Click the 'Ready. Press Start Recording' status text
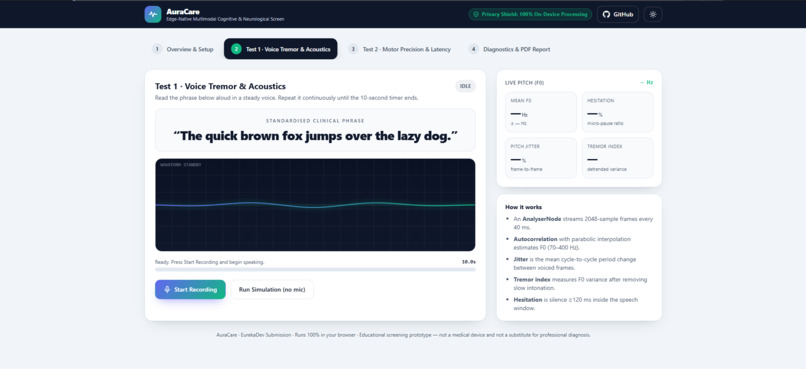Image resolution: width=806 pixels, height=369 pixels. pos(210,262)
